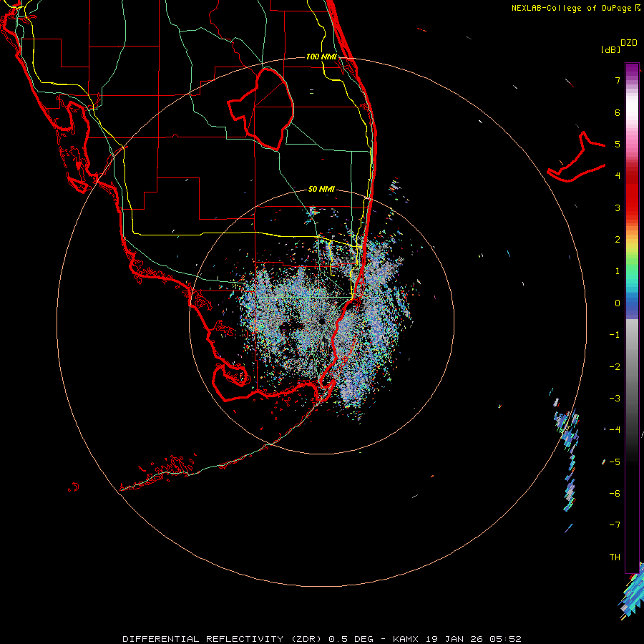Click the 4 dB scale label
The width and height of the screenshot is (644, 644).
[618, 176]
